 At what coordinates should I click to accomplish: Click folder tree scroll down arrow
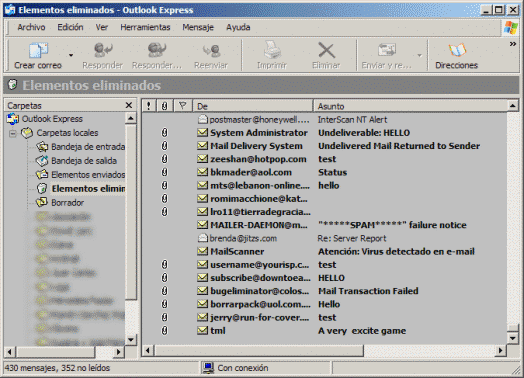[x=131, y=340]
